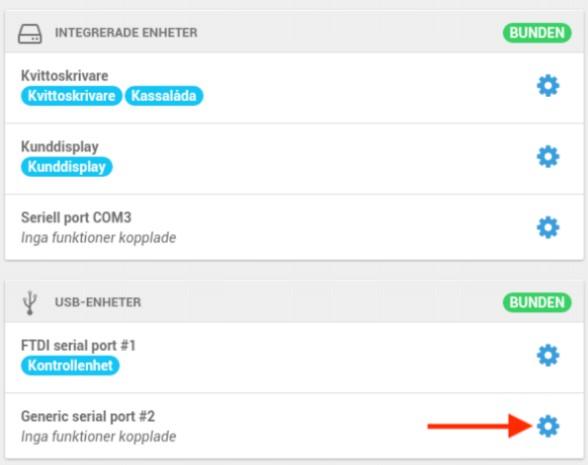Click the gear next to Seriell port COM3
This screenshot has height=465, width=588.
548,227
